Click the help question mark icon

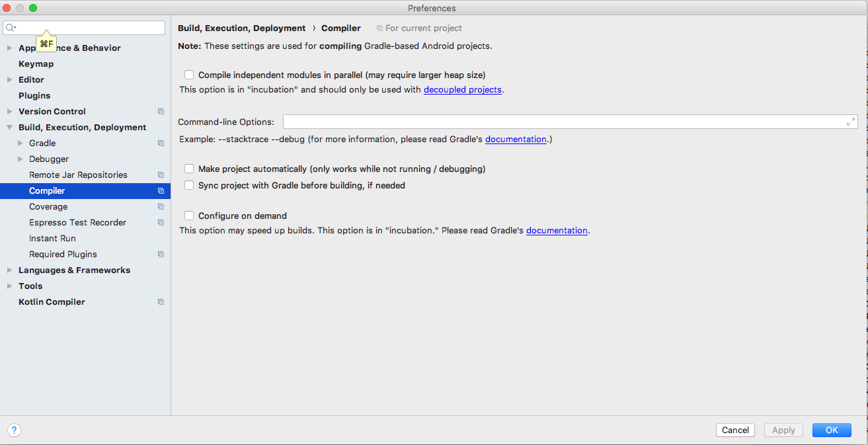pyautogui.click(x=14, y=430)
